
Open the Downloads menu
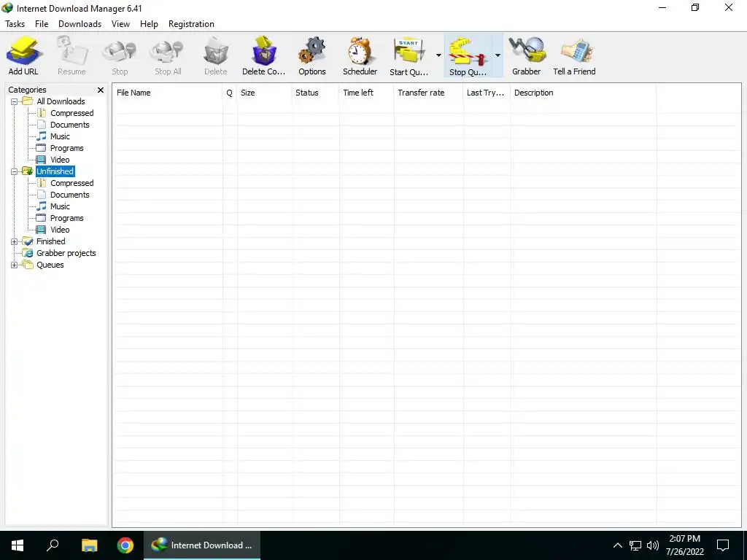click(x=80, y=24)
